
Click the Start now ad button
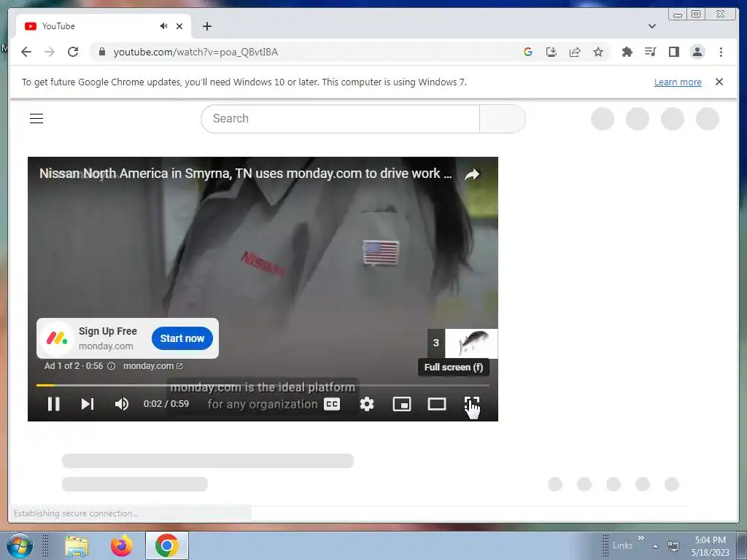182,338
